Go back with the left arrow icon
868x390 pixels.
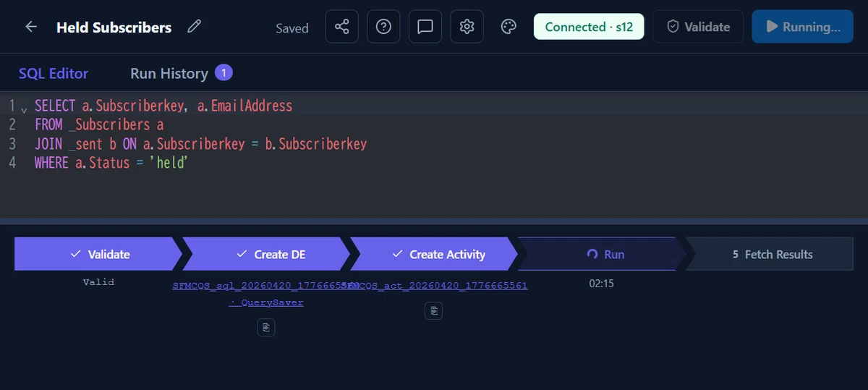(31, 27)
